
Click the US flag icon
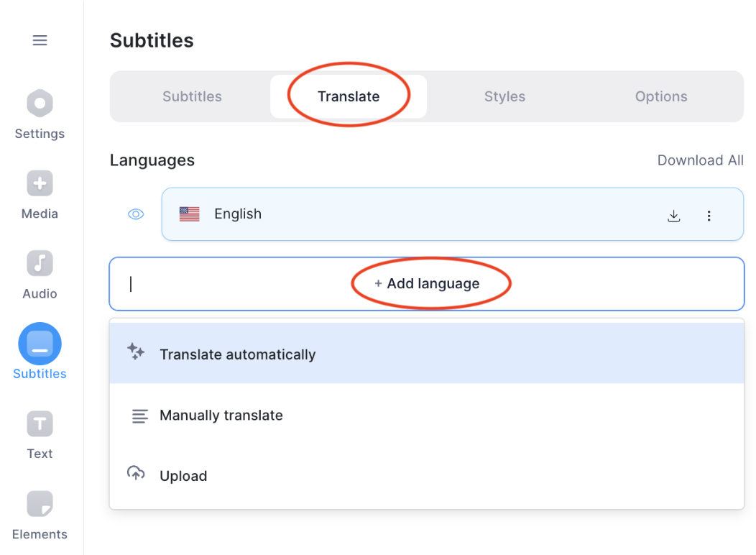coord(189,214)
